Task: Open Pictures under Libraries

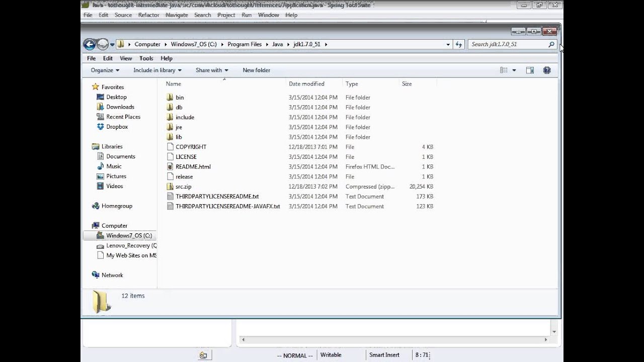Action: [x=116, y=176]
